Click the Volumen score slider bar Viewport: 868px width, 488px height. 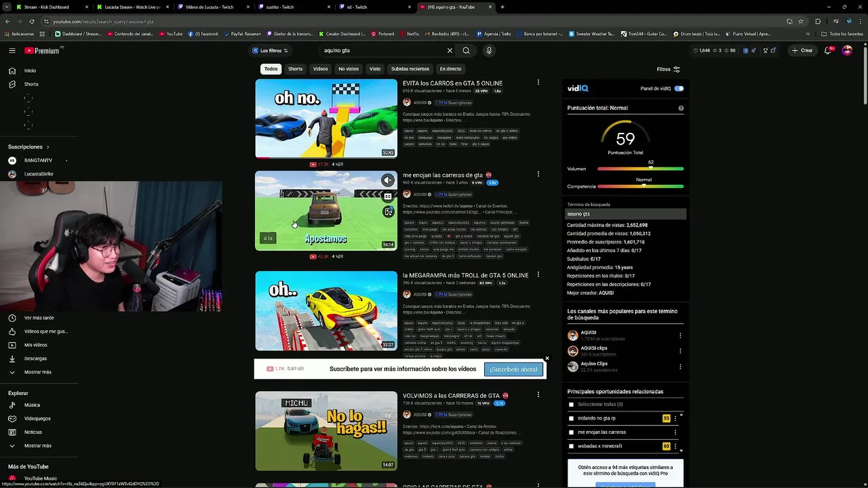tap(640, 169)
